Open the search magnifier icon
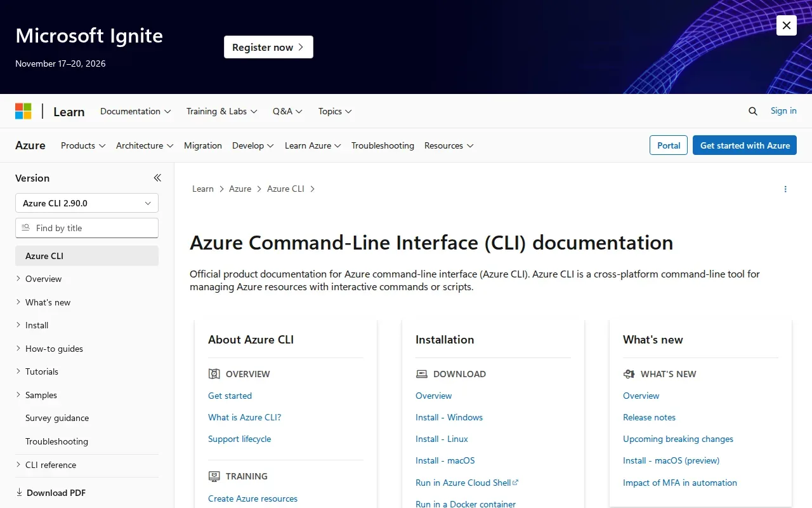 click(753, 111)
